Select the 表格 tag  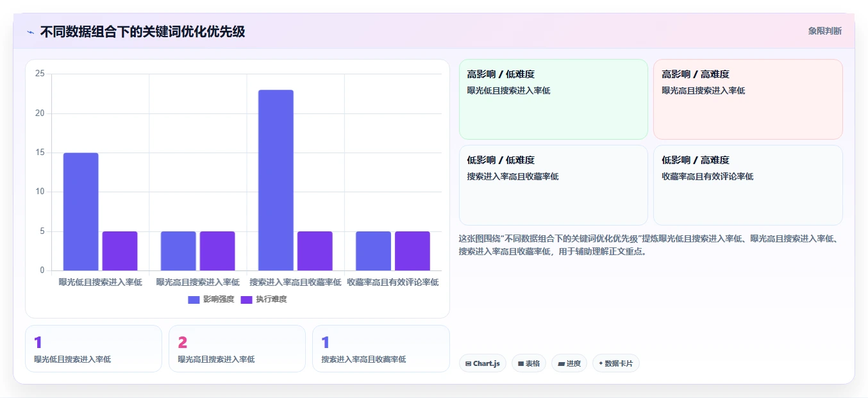pos(529,363)
